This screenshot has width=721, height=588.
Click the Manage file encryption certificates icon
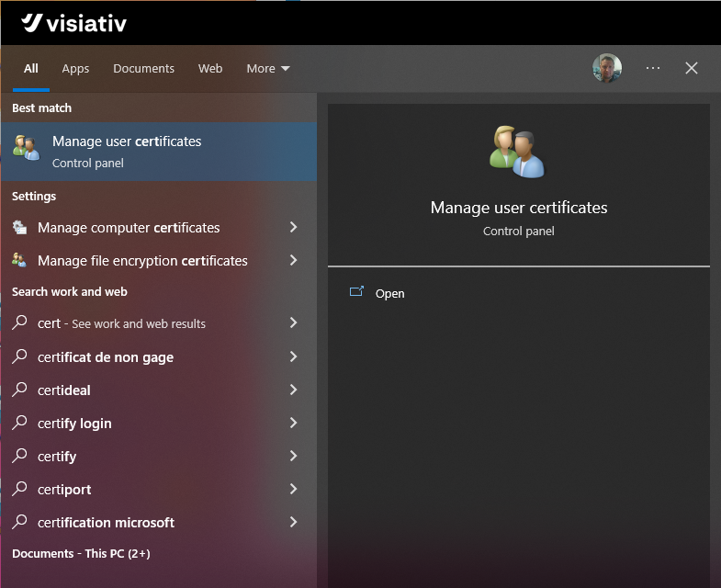tap(19, 261)
